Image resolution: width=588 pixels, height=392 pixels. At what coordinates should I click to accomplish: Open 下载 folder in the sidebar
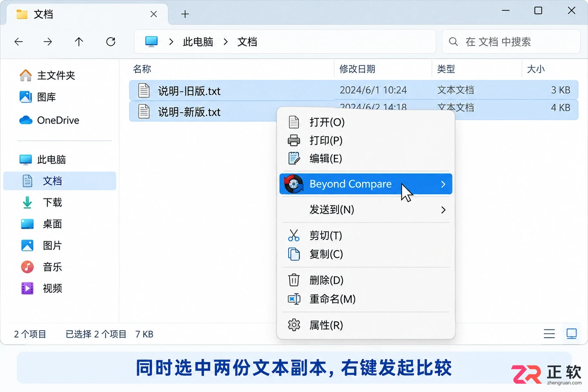tap(42, 203)
